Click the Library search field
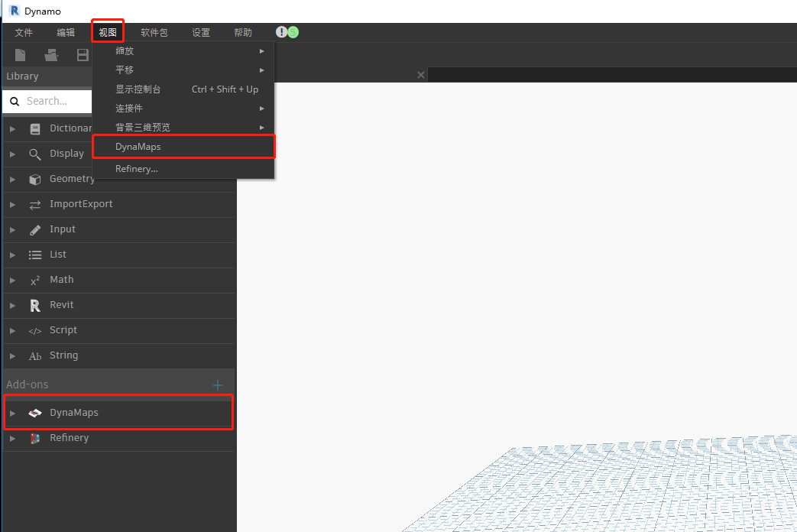797x532 pixels. 47,101
